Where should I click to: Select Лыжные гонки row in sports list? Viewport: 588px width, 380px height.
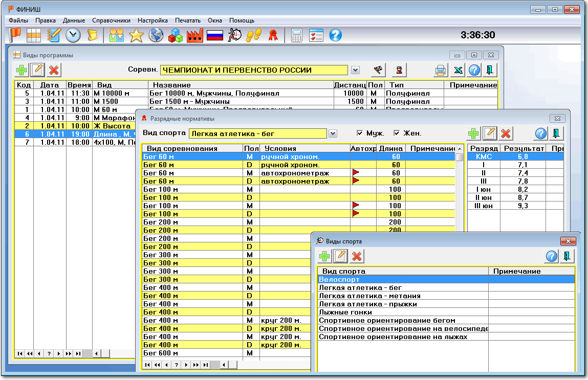point(345,312)
